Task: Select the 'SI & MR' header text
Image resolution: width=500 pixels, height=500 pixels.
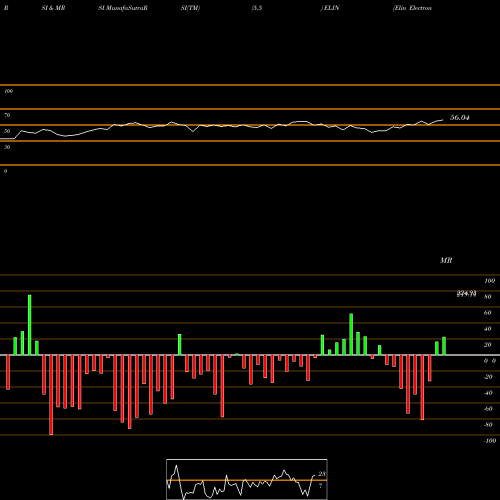Action: (53, 8)
